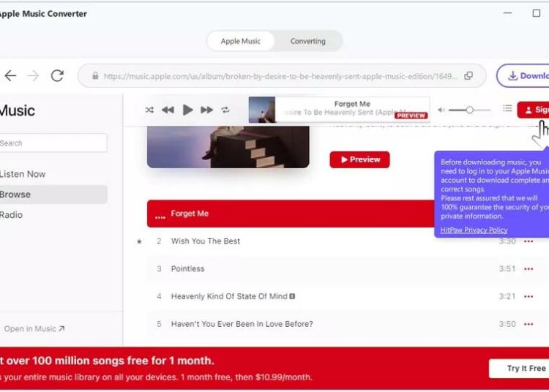
Task: Open the playing-next queue list icon
Action: [507, 108]
